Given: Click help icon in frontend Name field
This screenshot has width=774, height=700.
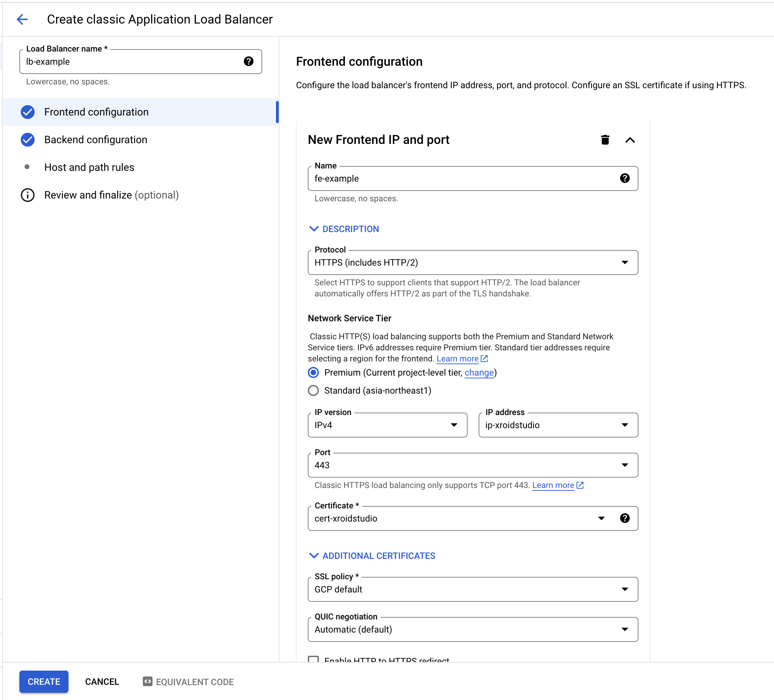Looking at the screenshot, I should [625, 178].
